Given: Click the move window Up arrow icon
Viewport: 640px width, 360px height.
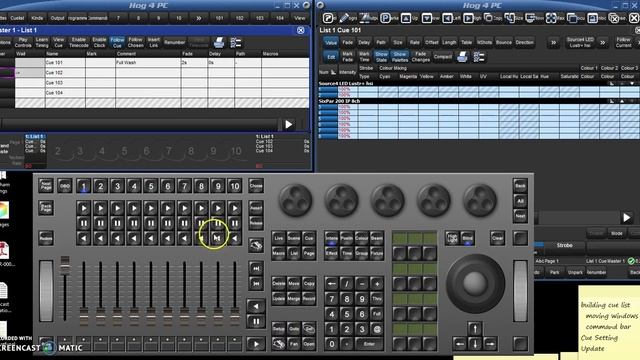Looking at the screenshot, I should 406,18.
